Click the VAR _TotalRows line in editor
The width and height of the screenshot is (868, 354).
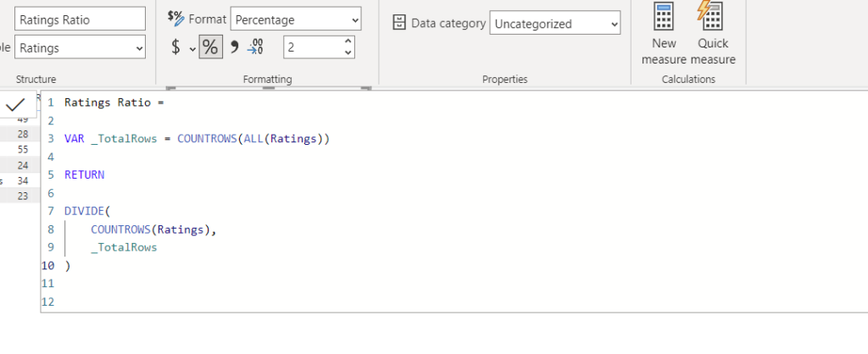(196, 138)
